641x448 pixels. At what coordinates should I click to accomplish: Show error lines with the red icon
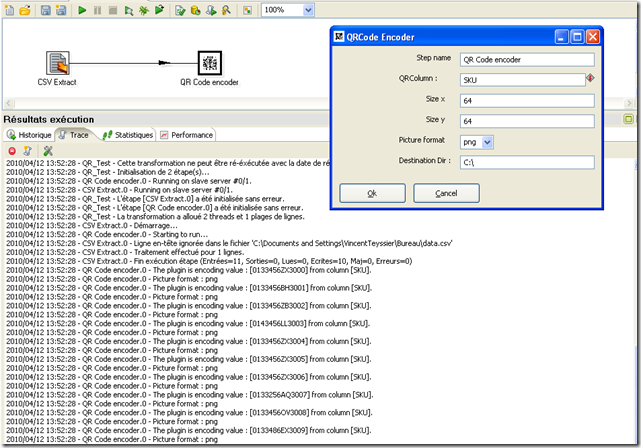click(x=12, y=151)
